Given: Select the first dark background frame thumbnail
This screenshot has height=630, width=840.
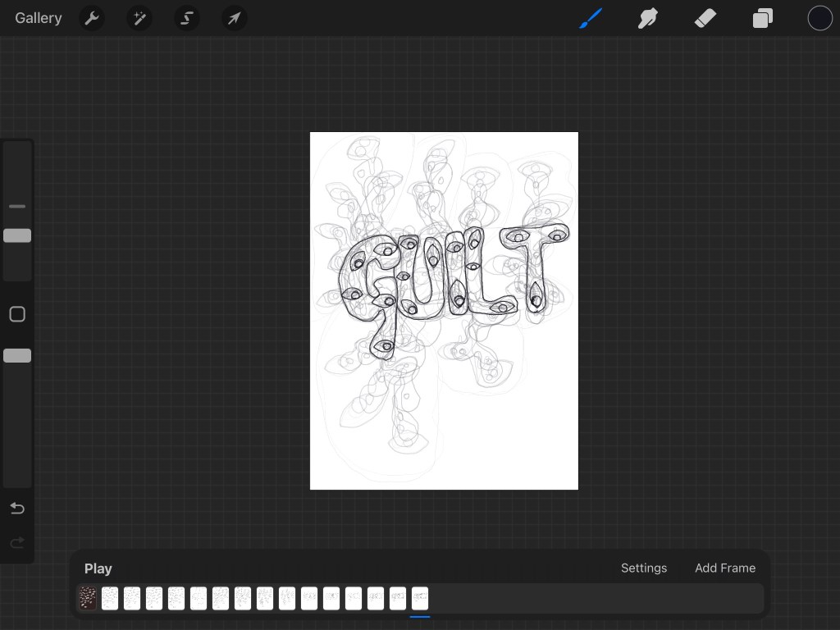Looking at the screenshot, I should point(88,598).
